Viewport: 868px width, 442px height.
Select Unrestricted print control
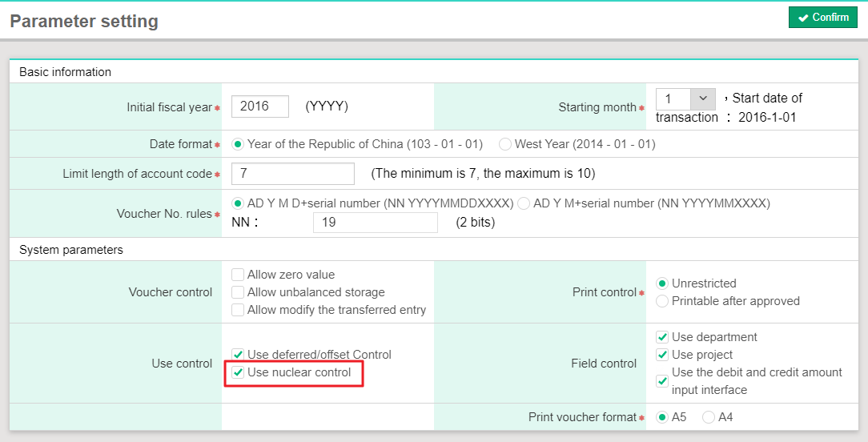pyautogui.click(x=662, y=283)
